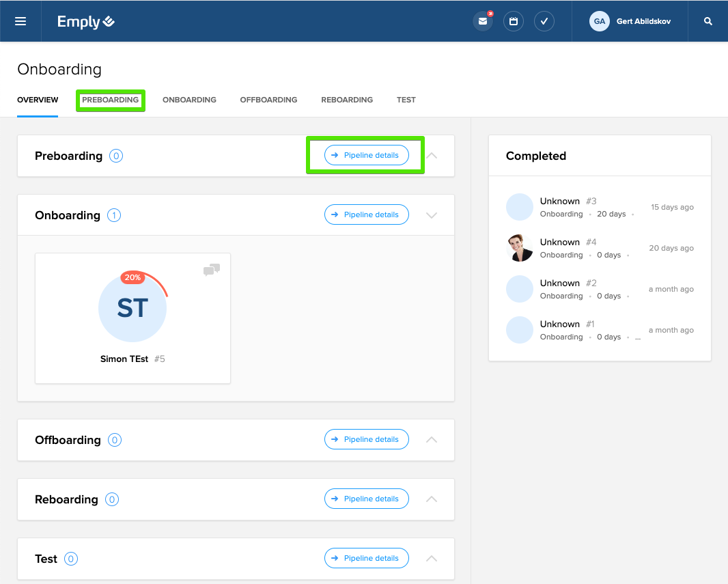
Task: Expand the Preboarding section chevron
Action: tap(432, 156)
